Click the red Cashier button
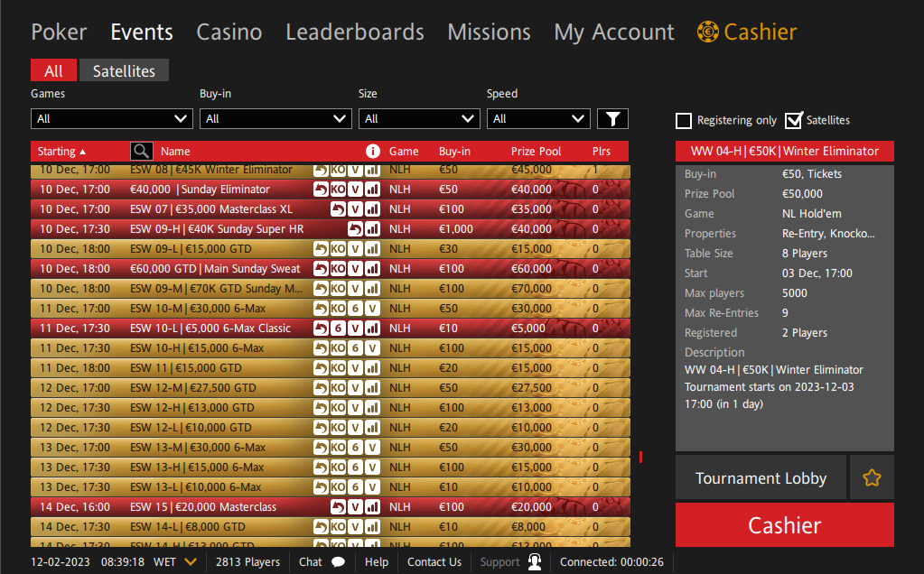Viewport: 924px width, 574px height. (784, 525)
